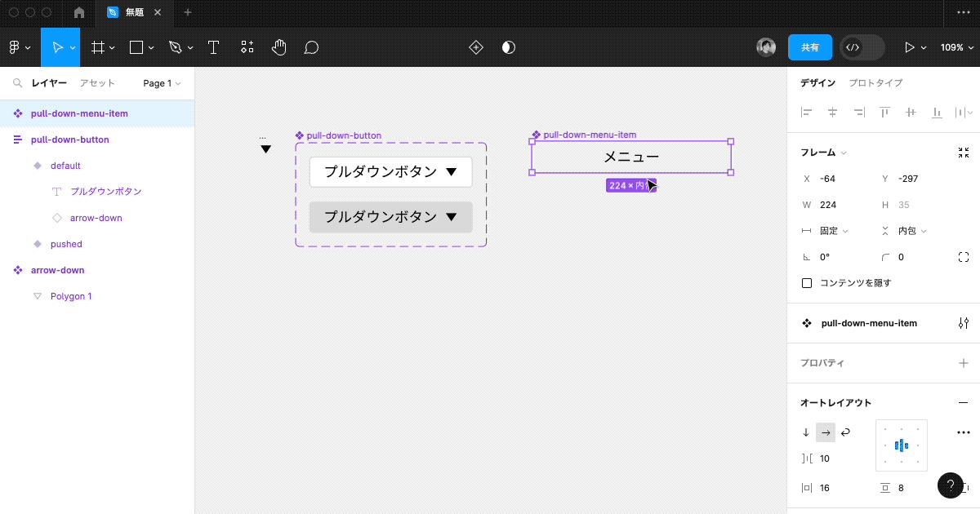Toggle the Dev Mode switch

[x=862, y=47]
